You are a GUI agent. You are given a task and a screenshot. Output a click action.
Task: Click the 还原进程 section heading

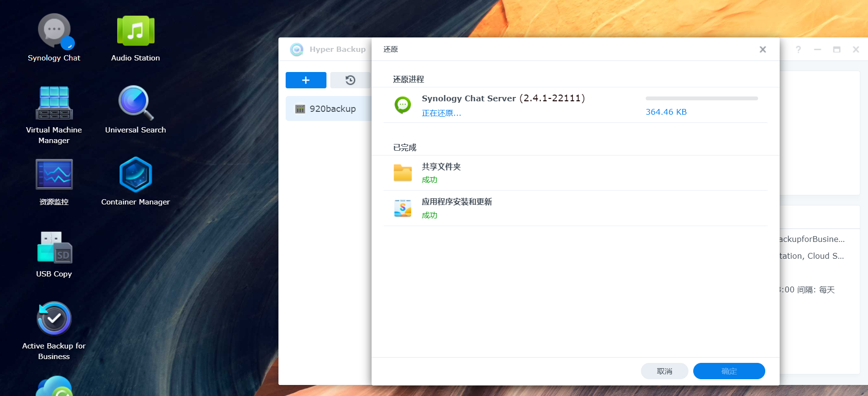pyautogui.click(x=408, y=79)
